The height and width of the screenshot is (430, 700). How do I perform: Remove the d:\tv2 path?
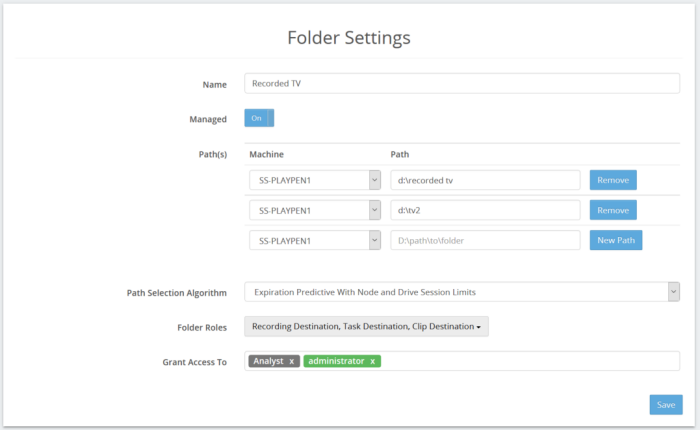613,210
